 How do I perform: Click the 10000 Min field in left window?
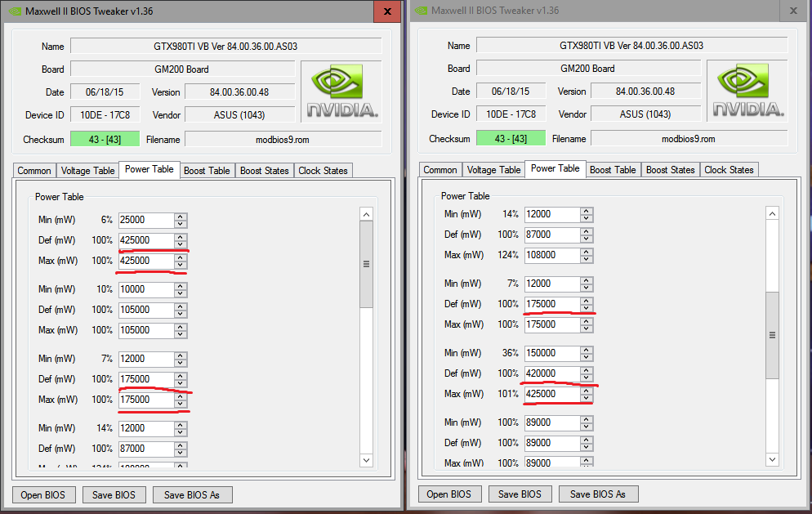(146, 289)
